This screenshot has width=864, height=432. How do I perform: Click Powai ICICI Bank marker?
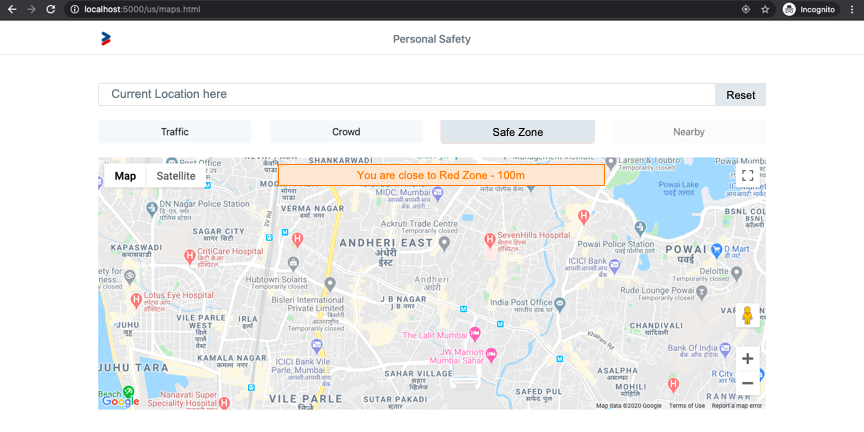[614, 267]
